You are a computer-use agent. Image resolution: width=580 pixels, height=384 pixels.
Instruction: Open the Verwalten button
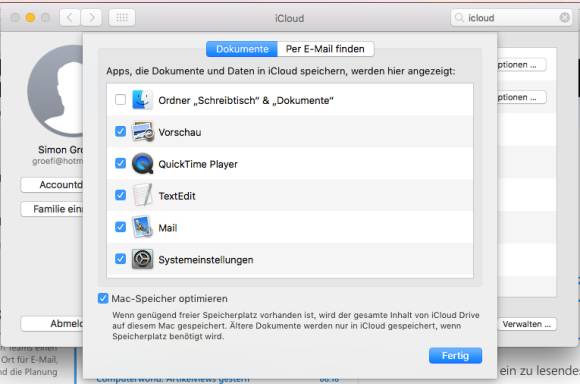coord(526,324)
